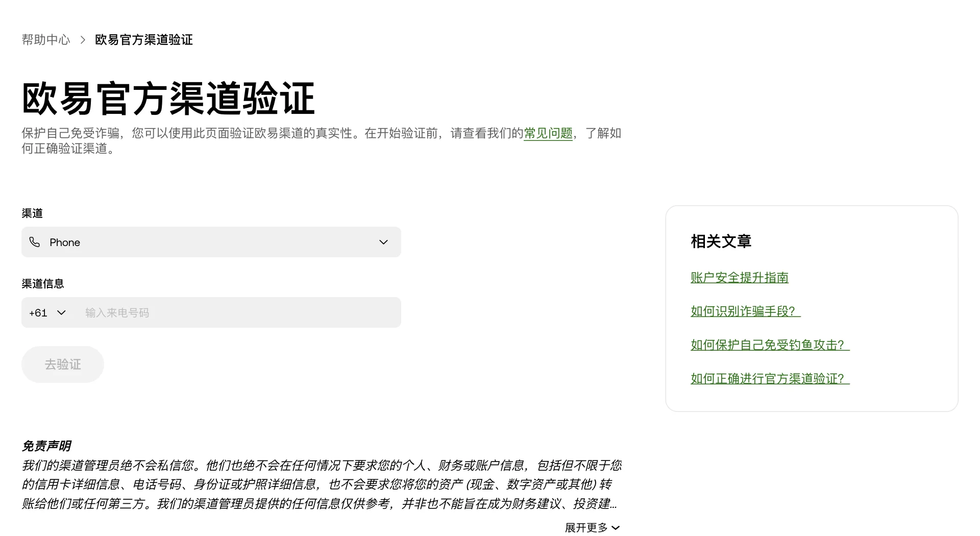The width and height of the screenshot is (980, 536).
Task: Click the 渠道信息 label
Action: [43, 284]
